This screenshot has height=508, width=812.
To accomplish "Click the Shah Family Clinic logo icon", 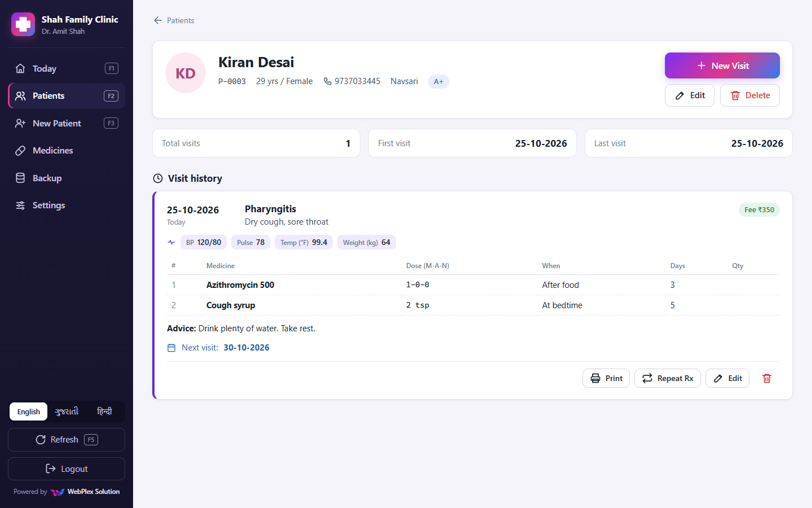I will (x=23, y=24).
